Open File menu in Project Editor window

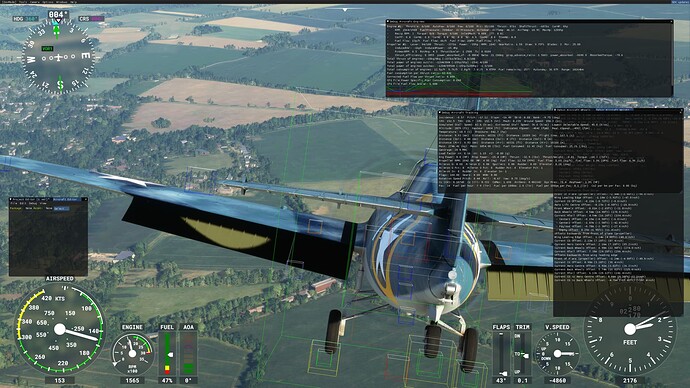pyautogui.click(x=14, y=203)
